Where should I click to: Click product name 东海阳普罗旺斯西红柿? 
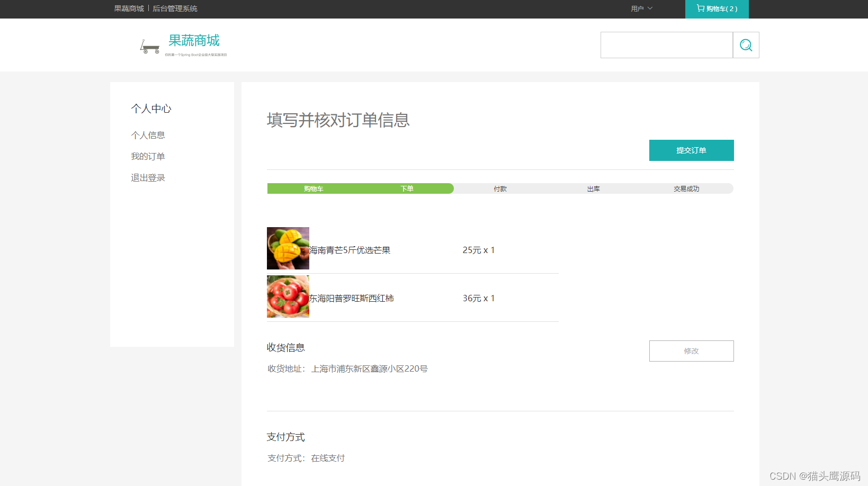point(352,299)
